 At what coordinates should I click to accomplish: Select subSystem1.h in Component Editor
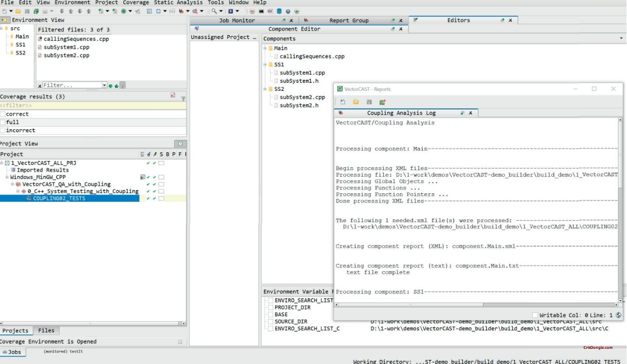pos(299,81)
